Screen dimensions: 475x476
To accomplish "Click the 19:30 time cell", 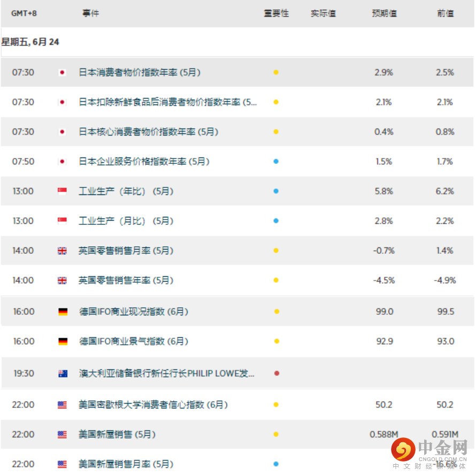I will (x=24, y=373).
